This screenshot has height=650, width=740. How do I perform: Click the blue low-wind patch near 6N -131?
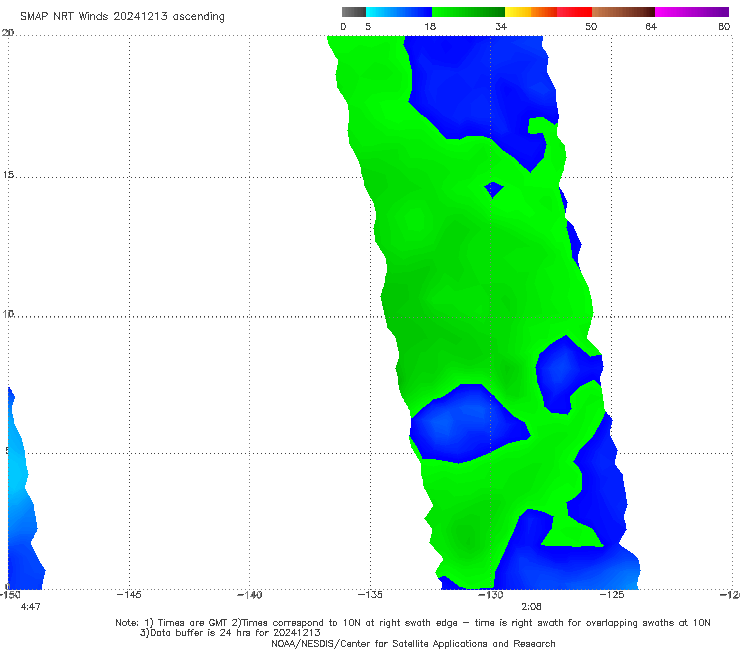pyautogui.click(x=465, y=425)
